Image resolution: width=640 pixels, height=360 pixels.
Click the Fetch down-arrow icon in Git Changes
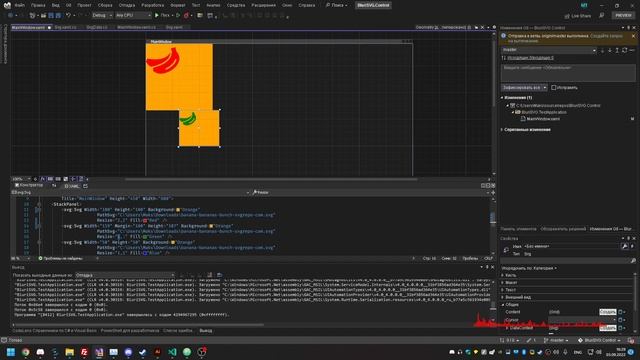click(602, 50)
